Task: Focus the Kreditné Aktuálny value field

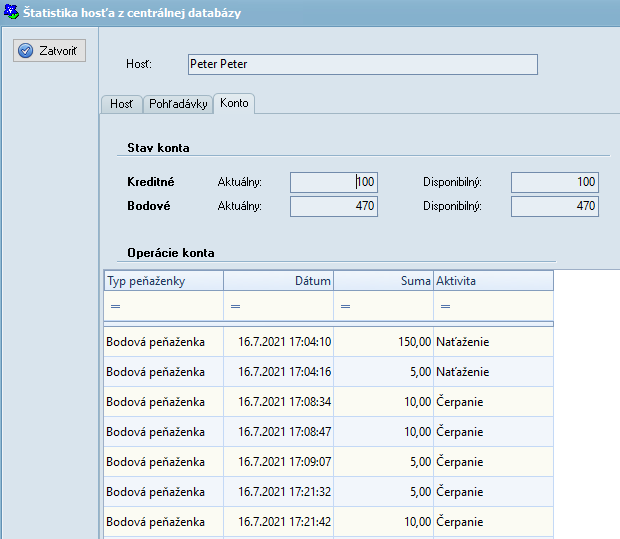Action: (333, 182)
